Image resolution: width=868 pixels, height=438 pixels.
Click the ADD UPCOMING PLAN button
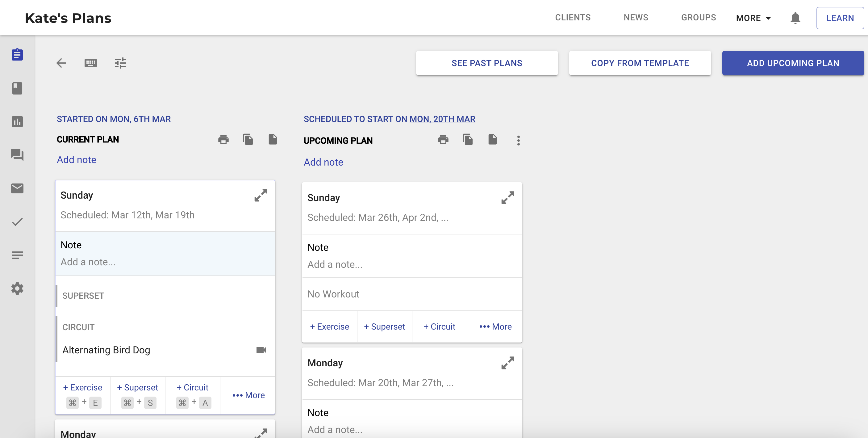click(x=792, y=63)
